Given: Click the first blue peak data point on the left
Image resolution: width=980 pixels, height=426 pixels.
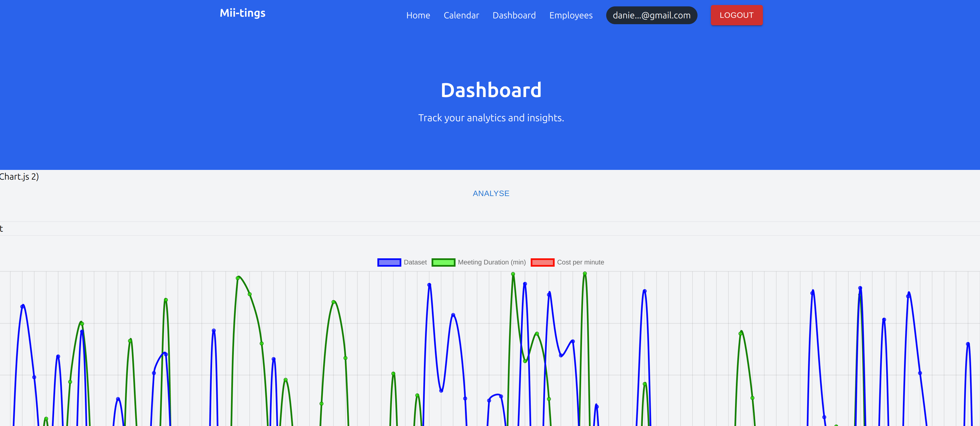Looking at the screenshot, I should tap(23, 306).
